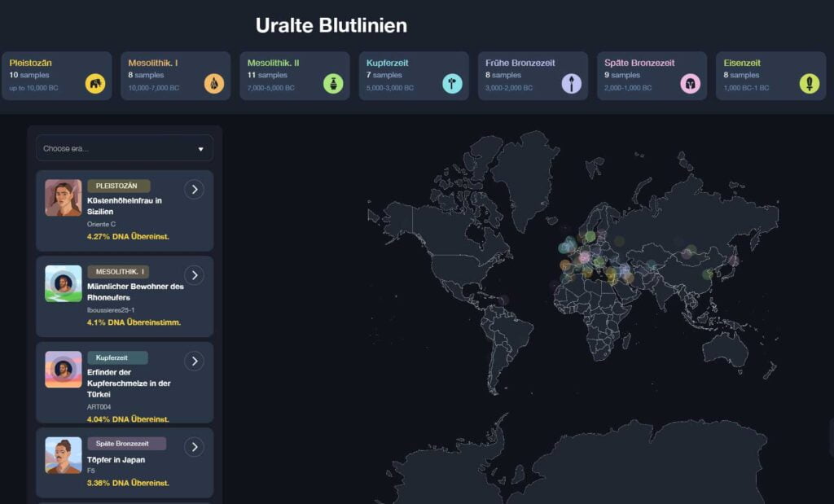This screenshot has height=504, width=834.
Task: Click the green Mesolithik. II era icon
Action: (333, 83)
